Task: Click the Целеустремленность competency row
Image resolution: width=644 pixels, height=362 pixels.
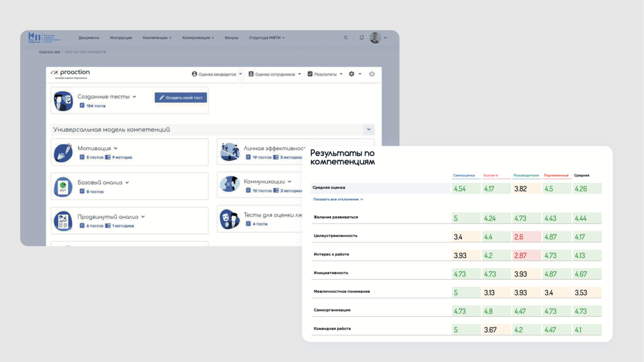Action: (335, 236)
